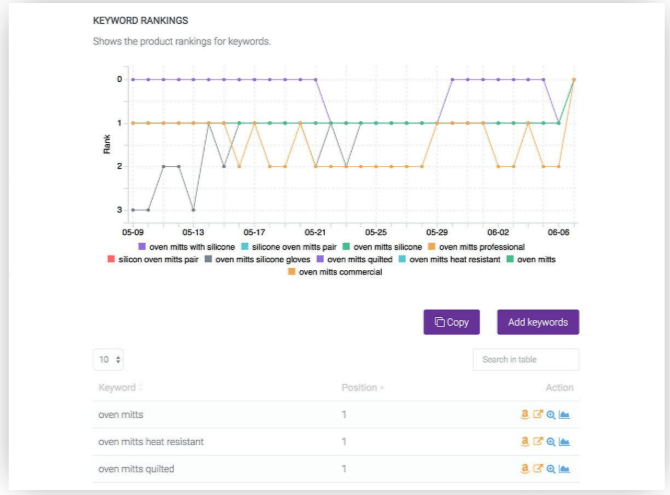Image resolution: width=670 pixels, height=495 pixels.
Task: Toggle legend series silicone oven mitts pair
Action: (x=289, y=247)
